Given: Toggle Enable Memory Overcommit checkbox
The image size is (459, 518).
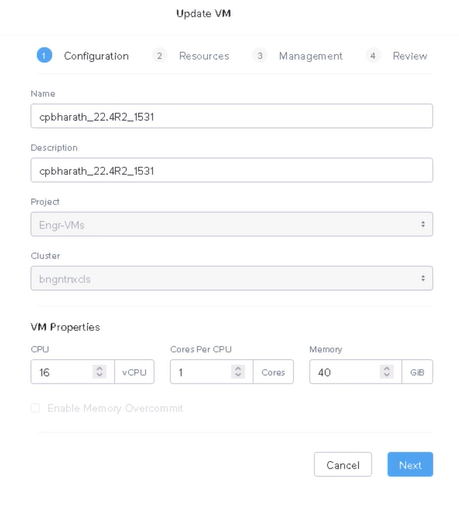Looking at the screenshot, I should pyautogui.click(x=35, y=408).
